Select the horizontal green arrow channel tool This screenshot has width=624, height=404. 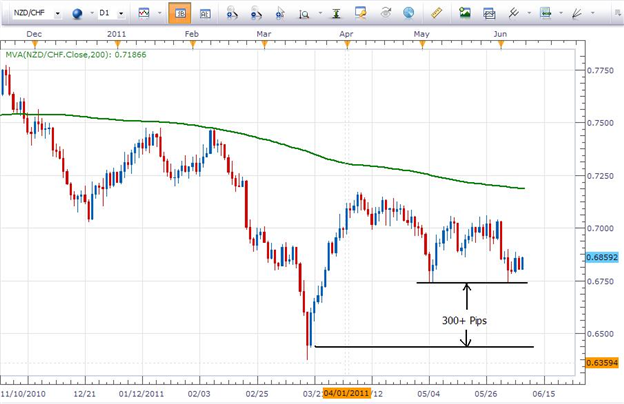coord(546,13)
